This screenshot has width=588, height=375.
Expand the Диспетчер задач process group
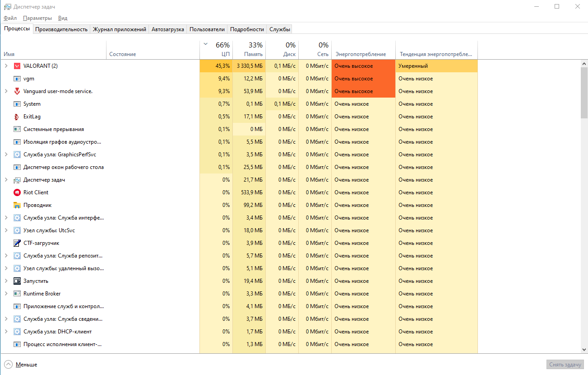click(6, 180)
